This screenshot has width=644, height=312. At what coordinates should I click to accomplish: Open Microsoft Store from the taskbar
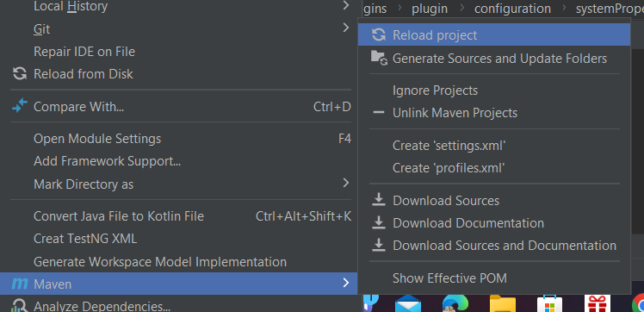(x=549, y=303)
